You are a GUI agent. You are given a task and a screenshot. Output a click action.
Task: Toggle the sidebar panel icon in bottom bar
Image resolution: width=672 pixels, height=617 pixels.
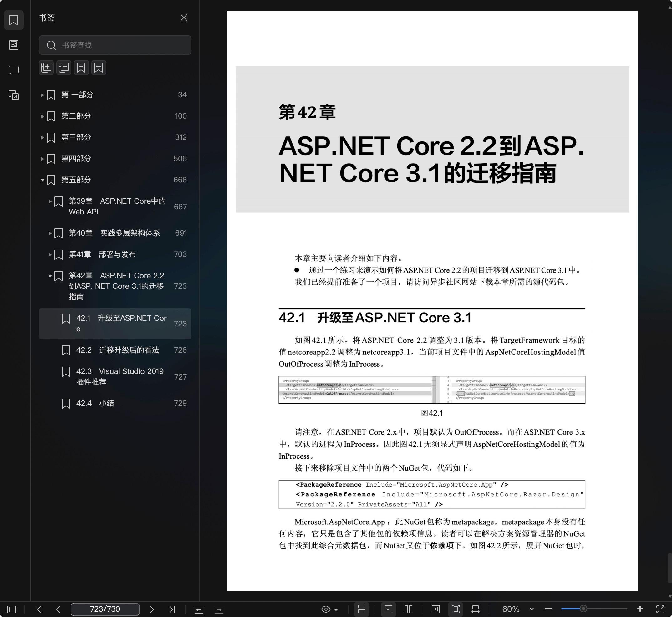[11, 609]
